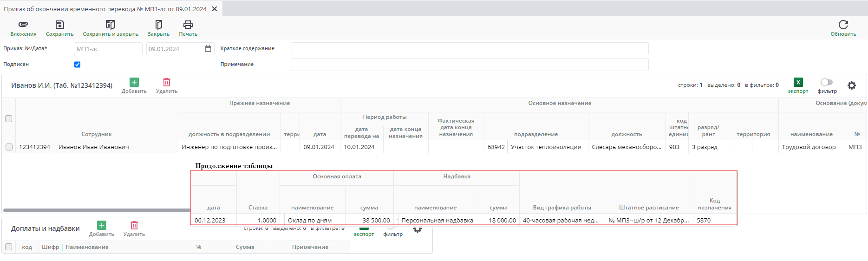Print the order with Печать
The width and height of the screenshot is (868, 261).
click(188, 25)
